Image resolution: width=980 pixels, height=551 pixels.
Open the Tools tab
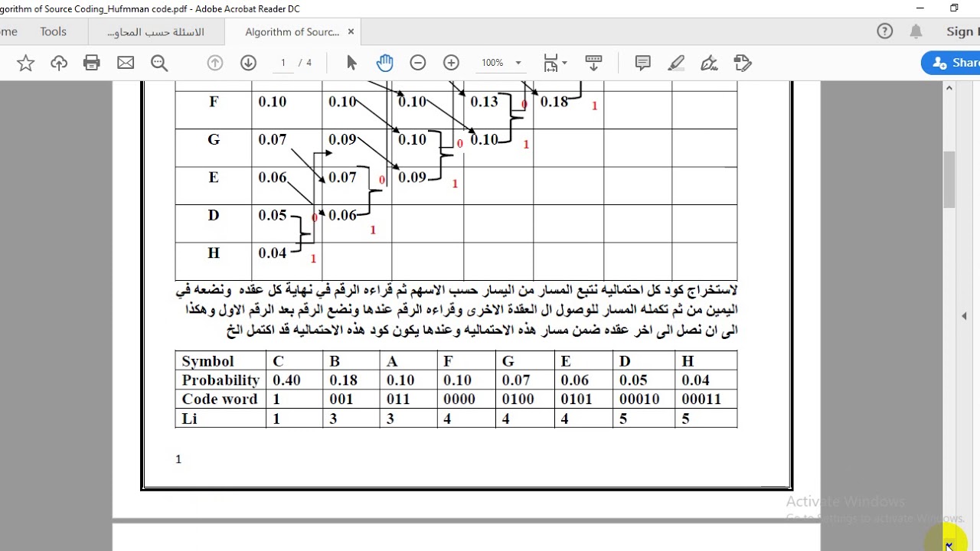54,31
